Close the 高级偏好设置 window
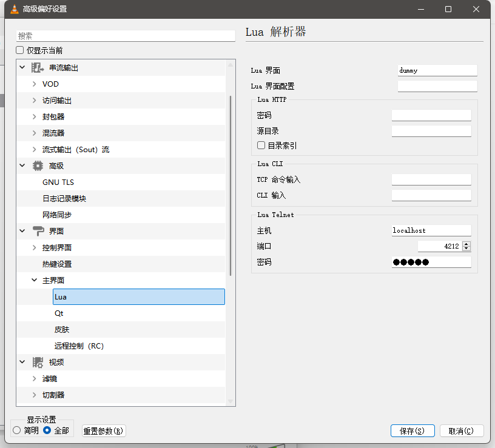Screen dimensions: 495x448 click(476, 9)
